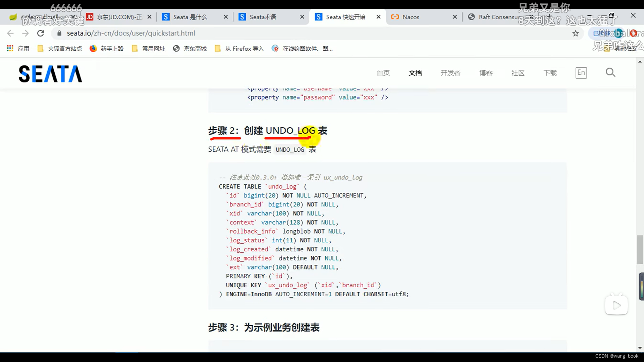Open the 在线绘图软件 bookmark
Screen dimensions: 644x362
tap(302, 49)
